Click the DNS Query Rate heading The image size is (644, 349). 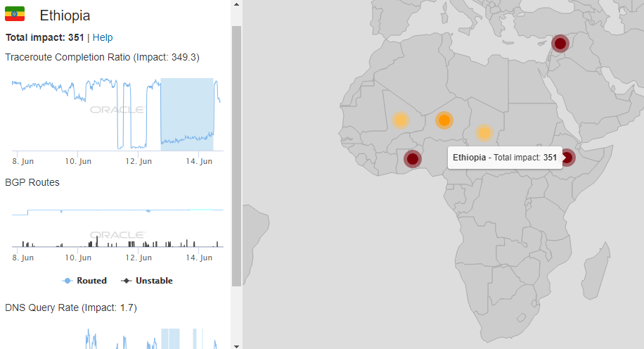pyautogui.click(x=71, y=307)
